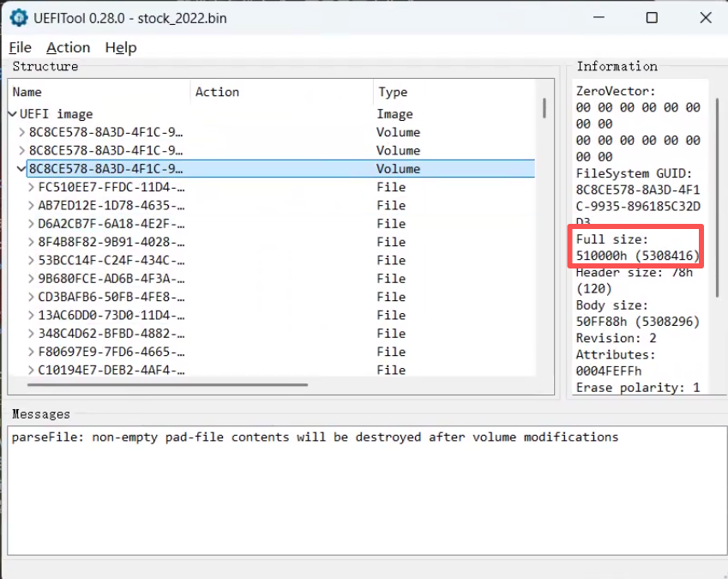Click the Body size value 50FF88h (5308296)
The width and height of the screenshot is (728, 579).
pyautogui.click(x=637, y=322)
